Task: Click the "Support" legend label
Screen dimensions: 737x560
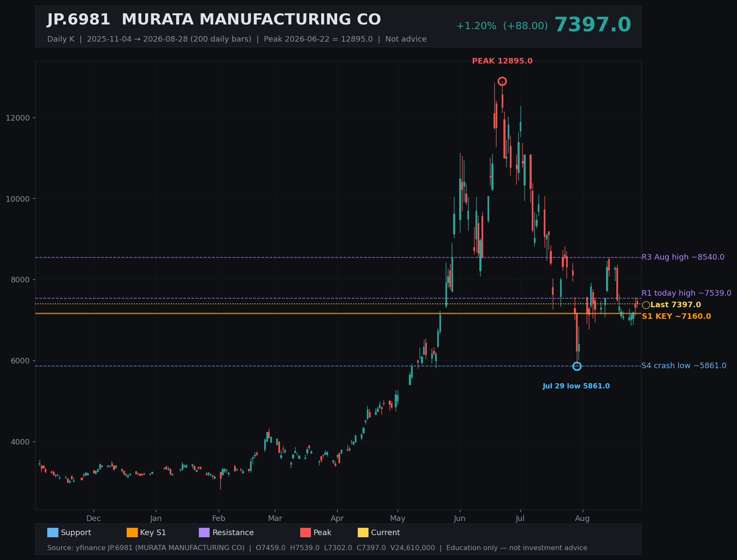Action: pos(76,533)
